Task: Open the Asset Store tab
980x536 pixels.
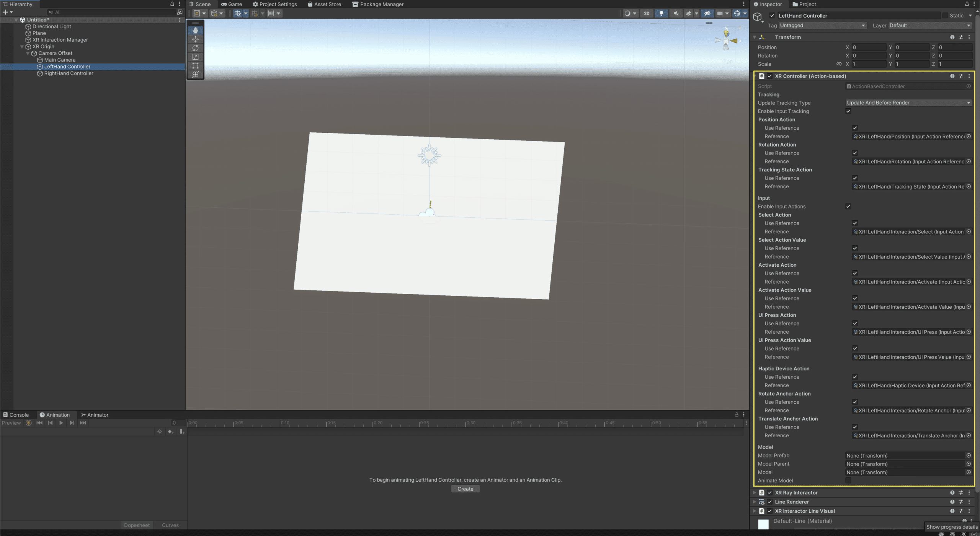Action: click(x=324, y=4)
